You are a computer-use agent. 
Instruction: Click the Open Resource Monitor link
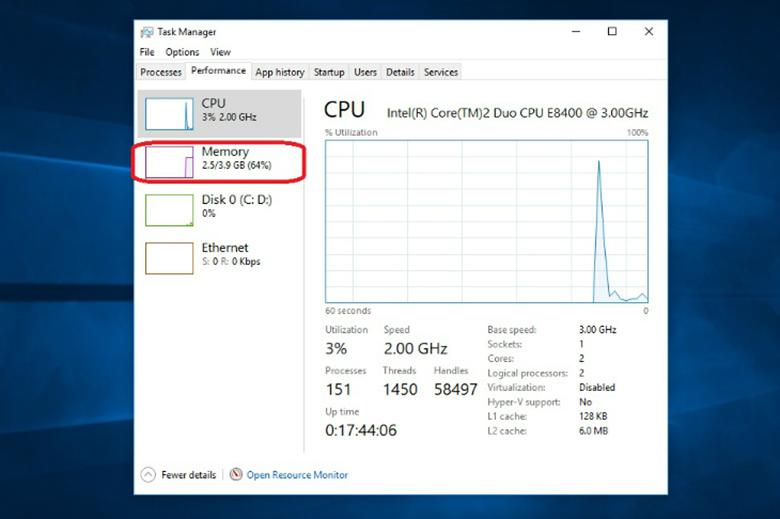297,475
